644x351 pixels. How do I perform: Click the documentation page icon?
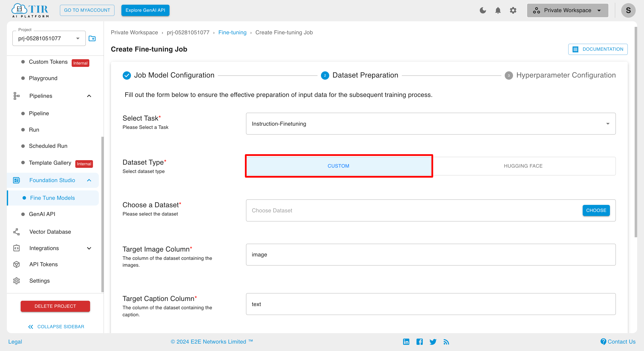click(x=575, y=49)
